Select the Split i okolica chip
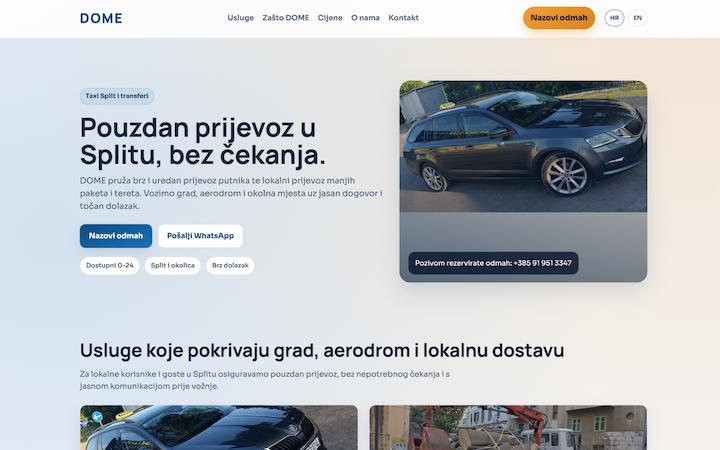Image resolution: width=720 pixels, height=450 pixels. point(173,265)
